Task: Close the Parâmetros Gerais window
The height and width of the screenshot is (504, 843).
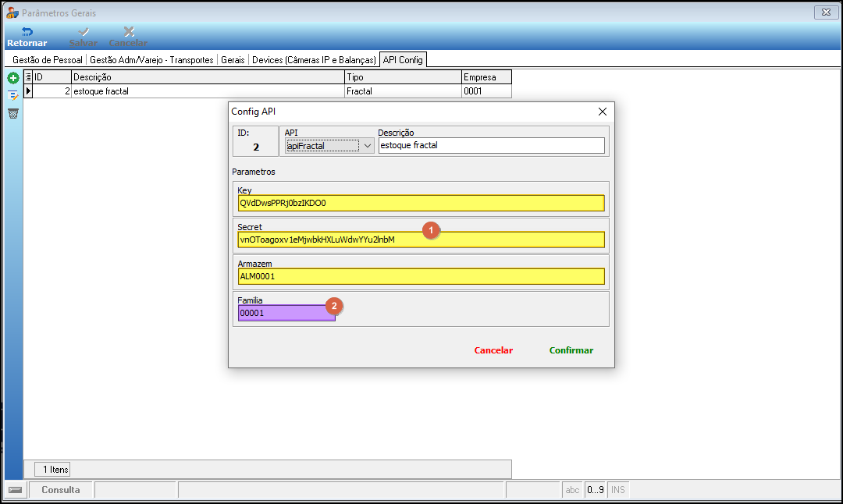Action: (826, 12)
